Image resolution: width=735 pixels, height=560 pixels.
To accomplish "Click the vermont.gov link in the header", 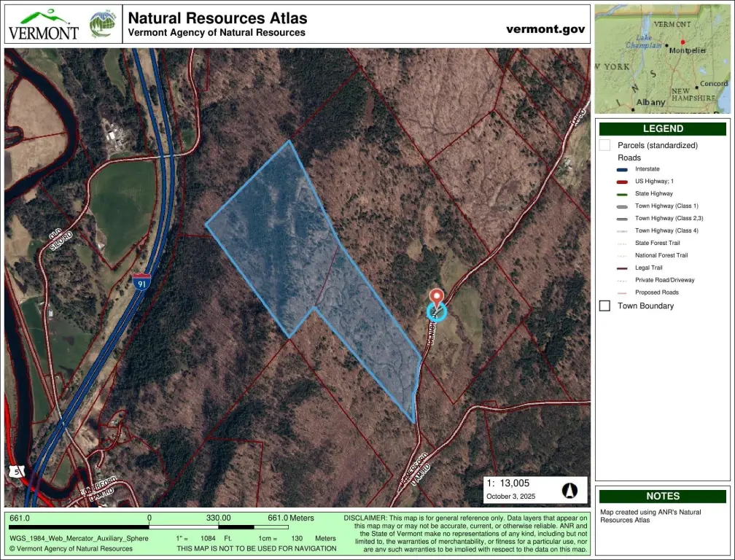I will tap(545, 29).
